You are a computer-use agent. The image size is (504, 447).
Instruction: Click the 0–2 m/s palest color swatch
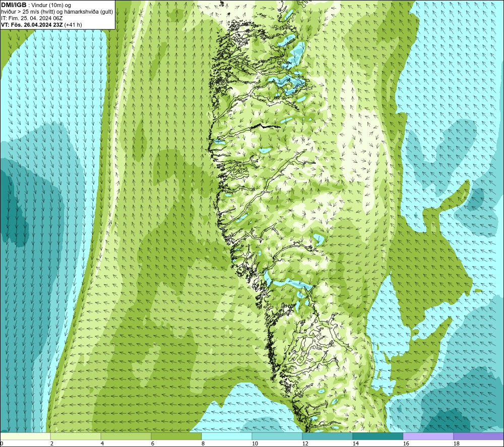pos(25,436)
